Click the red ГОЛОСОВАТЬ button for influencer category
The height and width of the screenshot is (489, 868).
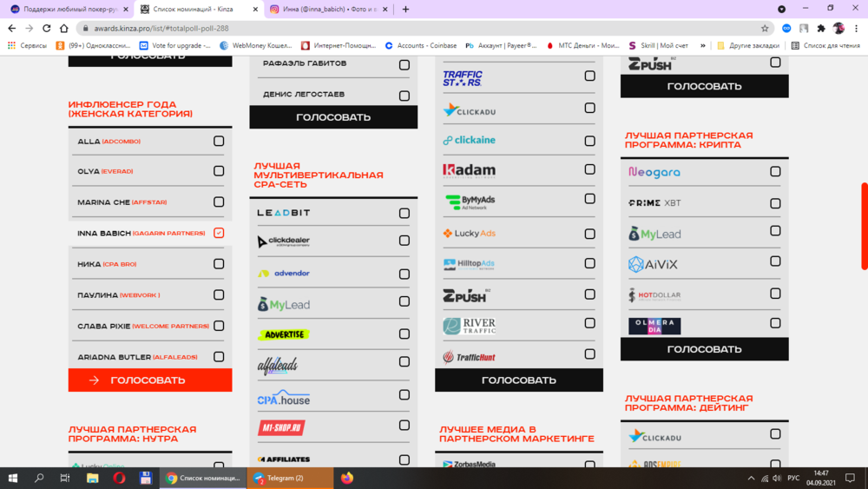pos(150,380)
